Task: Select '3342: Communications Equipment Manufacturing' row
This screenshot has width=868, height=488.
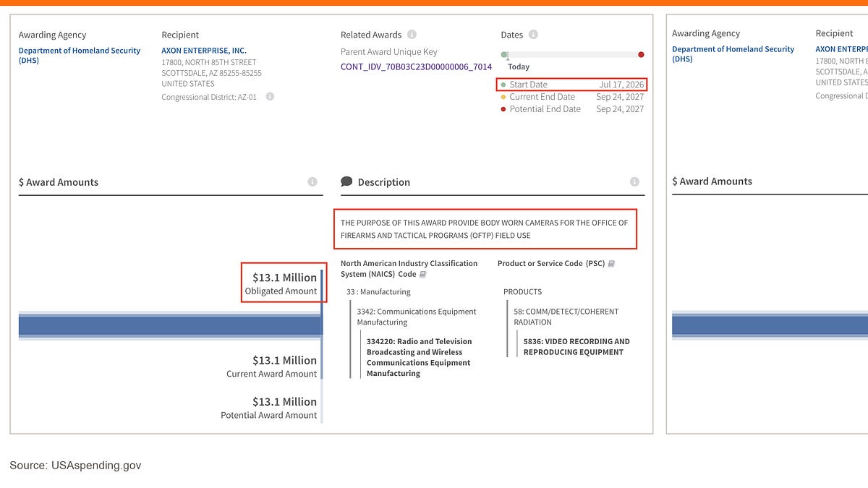Action: pos(417,317)
